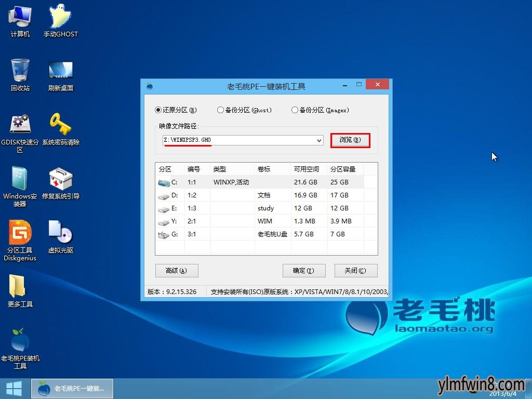The height and width of the screenshot is (399, 532).
Task: Sort by the 编号 column header
Action: (197, 169)
